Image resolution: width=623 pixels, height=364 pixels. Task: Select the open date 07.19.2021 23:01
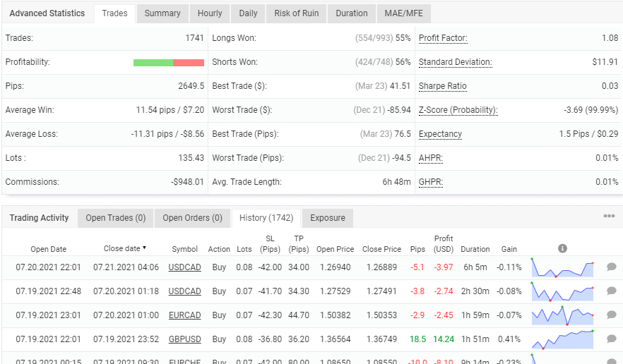[49, 315]
